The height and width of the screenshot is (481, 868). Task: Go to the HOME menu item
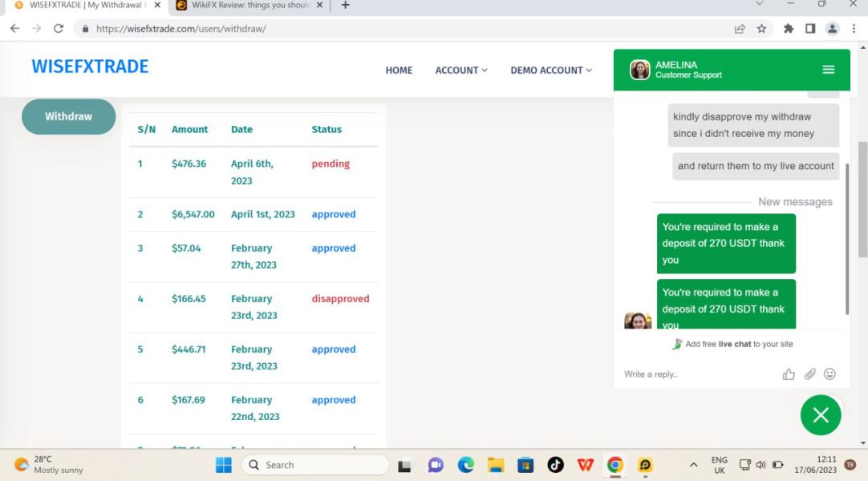(400, 71)
